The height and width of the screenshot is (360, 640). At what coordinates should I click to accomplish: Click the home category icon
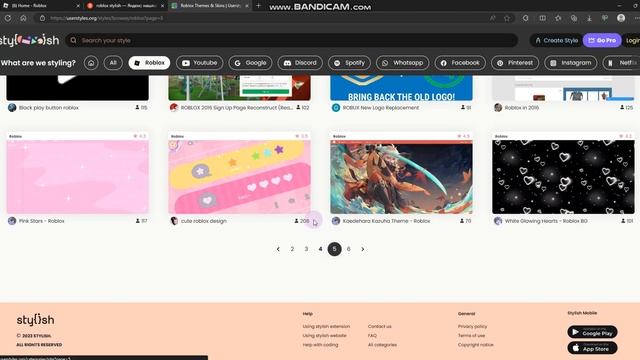pyautogui.click(x=91, y=63)
